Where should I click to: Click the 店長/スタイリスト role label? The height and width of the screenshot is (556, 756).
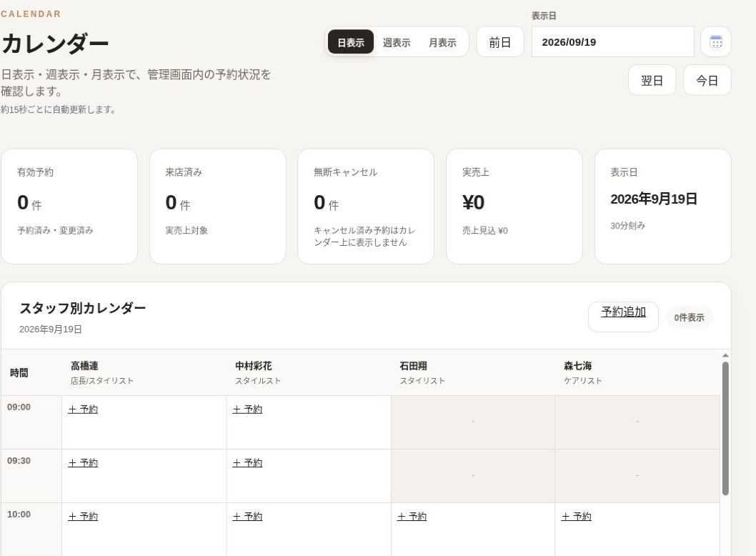coord(101,380)
